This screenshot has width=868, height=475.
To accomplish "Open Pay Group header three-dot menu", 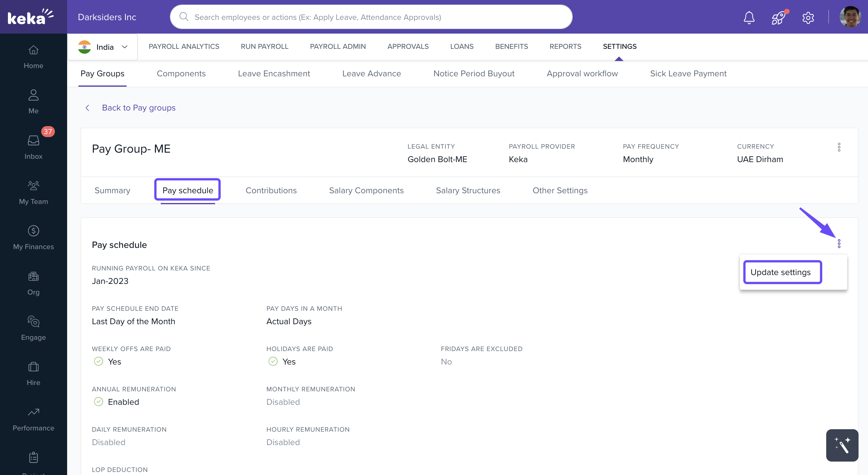I will coord(839,147).
